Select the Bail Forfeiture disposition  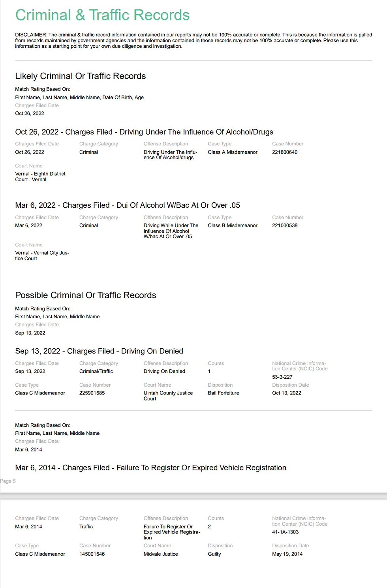(224, 393)
